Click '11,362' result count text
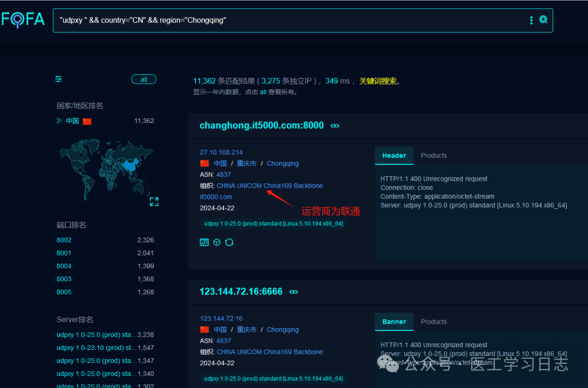Viewport: 588px width, 388px height. (x=204, y=81)
